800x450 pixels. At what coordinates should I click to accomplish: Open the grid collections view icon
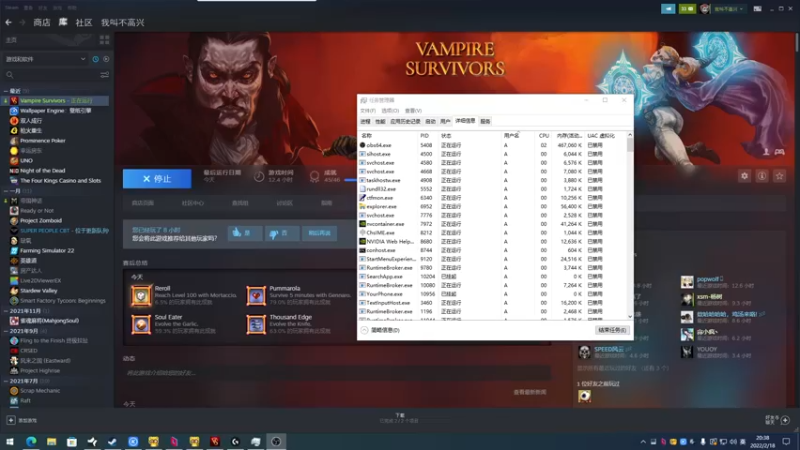105,40
